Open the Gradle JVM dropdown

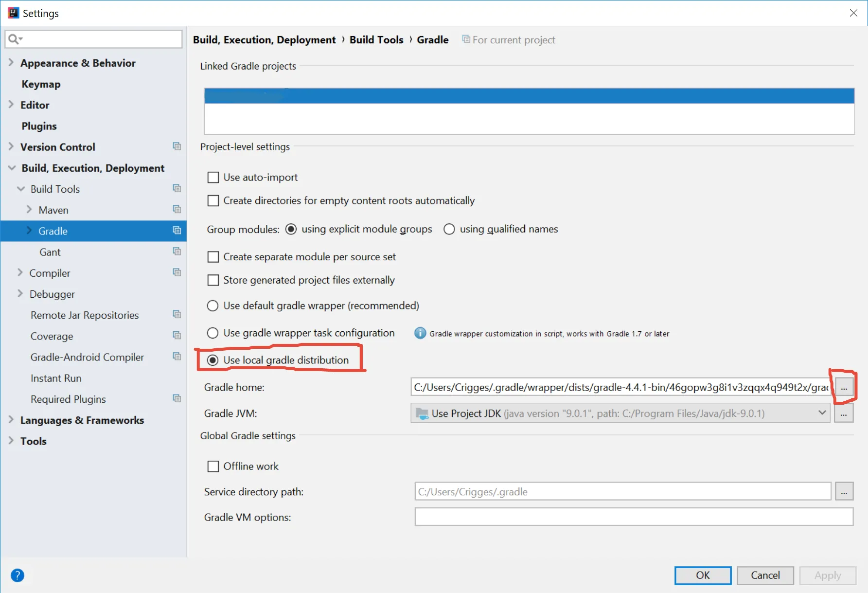[822, 413]
